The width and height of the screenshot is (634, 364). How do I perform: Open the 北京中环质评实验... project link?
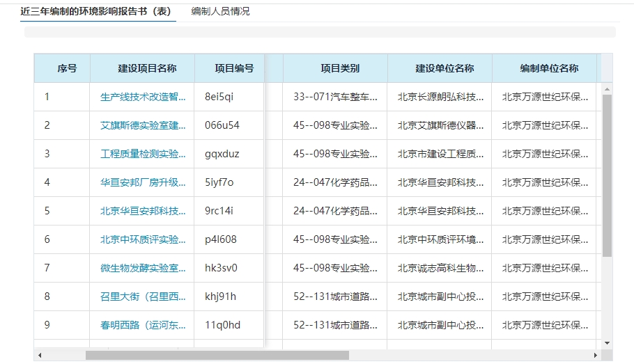click(x=143, y=239)
